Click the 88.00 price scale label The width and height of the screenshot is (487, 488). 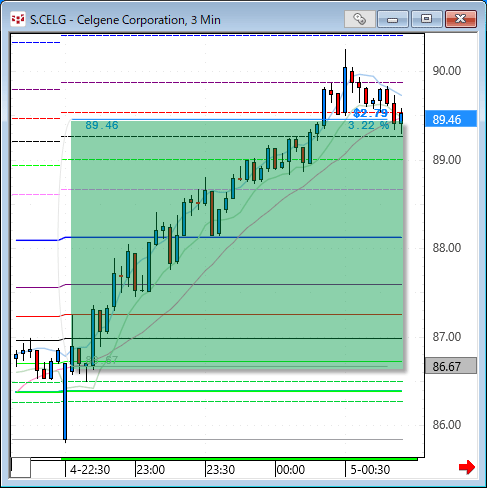pyautogui.click(x=447, y=248)
